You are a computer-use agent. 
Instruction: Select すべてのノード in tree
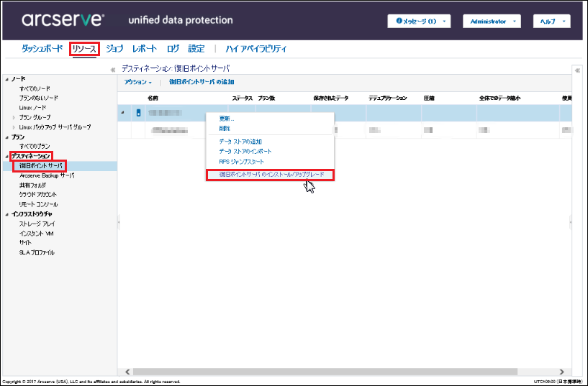tap(35, 88)
